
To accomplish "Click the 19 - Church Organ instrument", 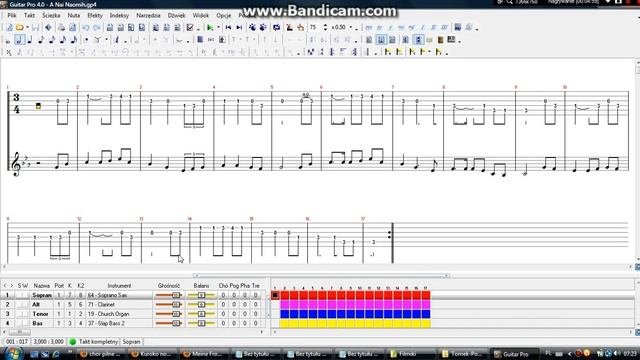I will [x=108, y=314].
